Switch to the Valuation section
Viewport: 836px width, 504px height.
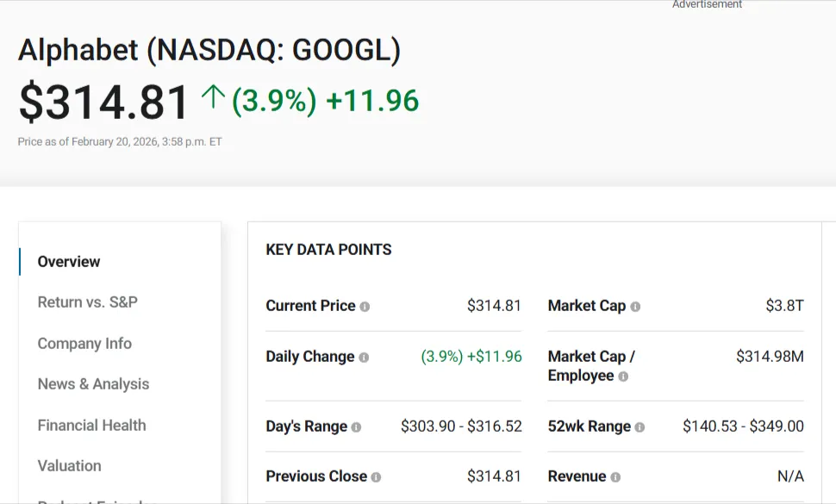pyautogui.click(x=69, y=465)
